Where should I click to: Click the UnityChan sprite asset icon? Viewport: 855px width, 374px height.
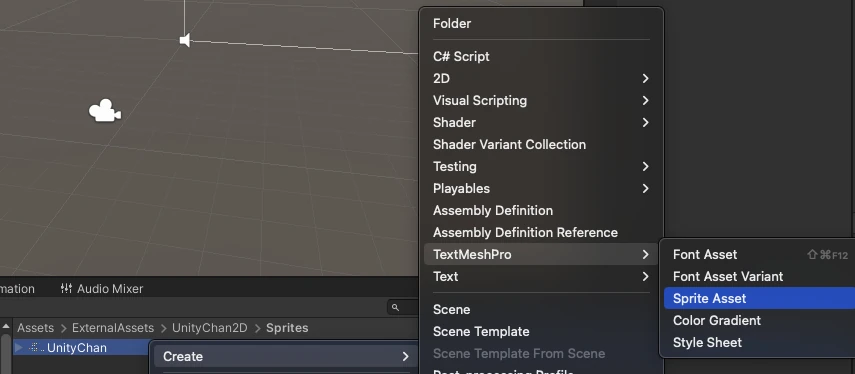(35, 347)
